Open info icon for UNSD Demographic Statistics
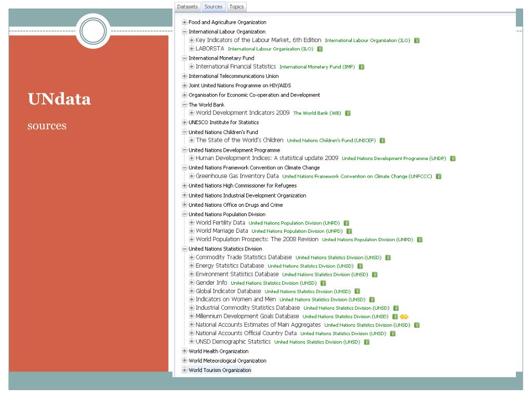The width and height of the screenshot is (532, 399). click(x=366, y=342)
